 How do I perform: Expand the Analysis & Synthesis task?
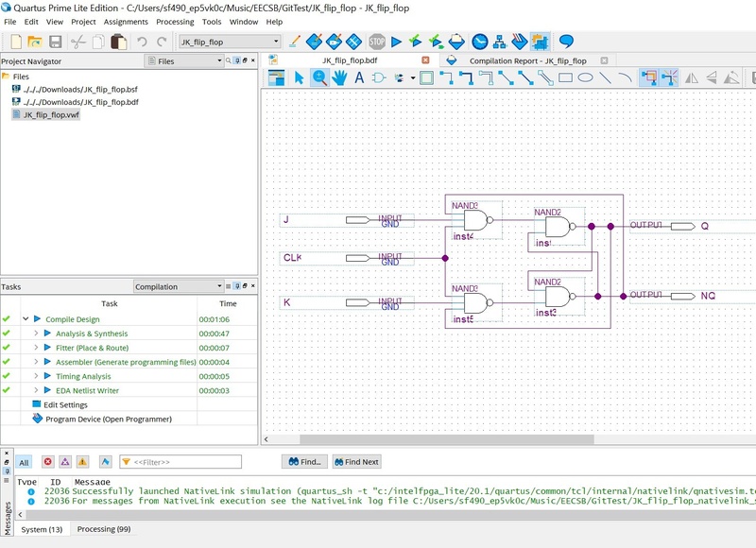(36, 334)
